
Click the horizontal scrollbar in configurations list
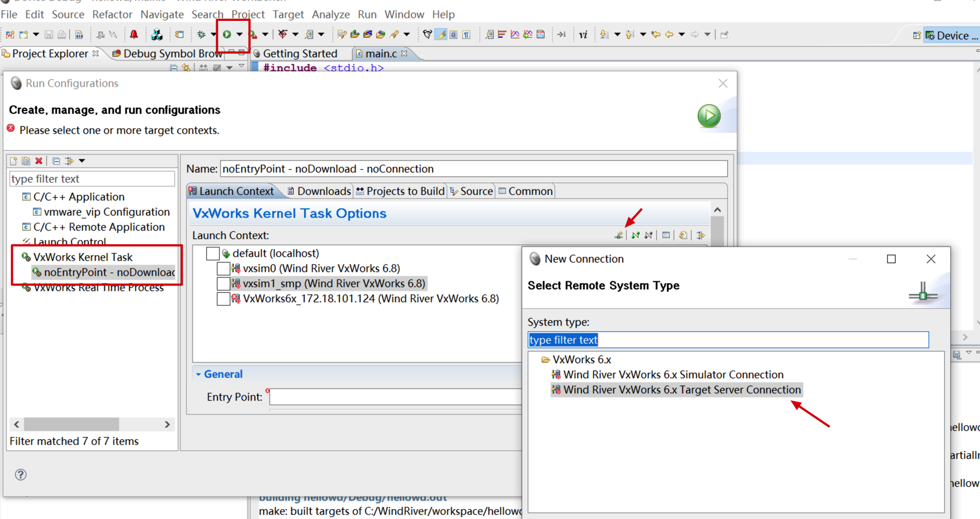coord(71,424)
